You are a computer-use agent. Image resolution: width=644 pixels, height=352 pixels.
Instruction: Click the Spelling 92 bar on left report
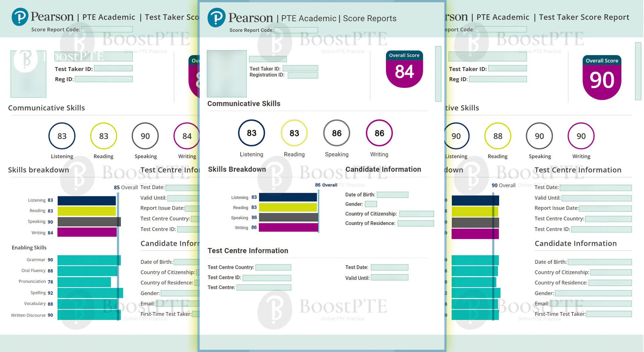click(x=90, y=293)
